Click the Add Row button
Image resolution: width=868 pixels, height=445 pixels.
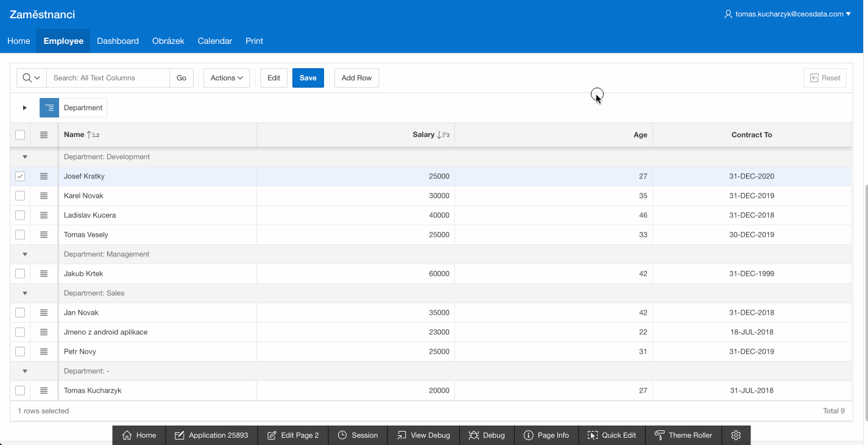(x=356, y=78)
